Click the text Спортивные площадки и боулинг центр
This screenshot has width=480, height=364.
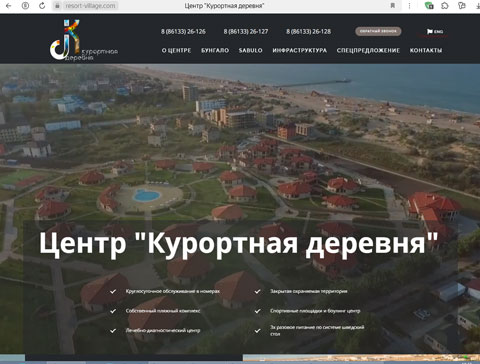(315, 311)
